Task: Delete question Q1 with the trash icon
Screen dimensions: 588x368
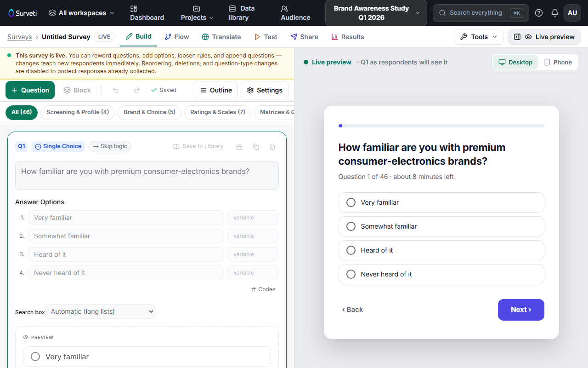Action: point(272,147)
